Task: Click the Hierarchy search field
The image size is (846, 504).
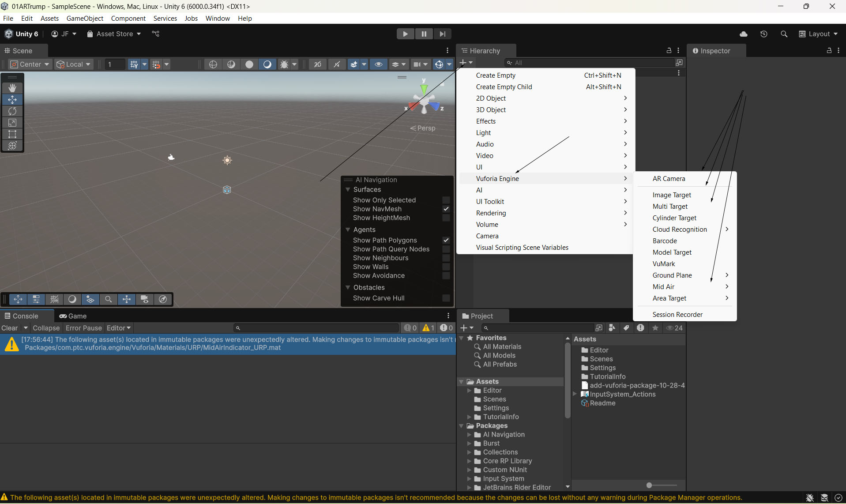Action: point(591,63)
